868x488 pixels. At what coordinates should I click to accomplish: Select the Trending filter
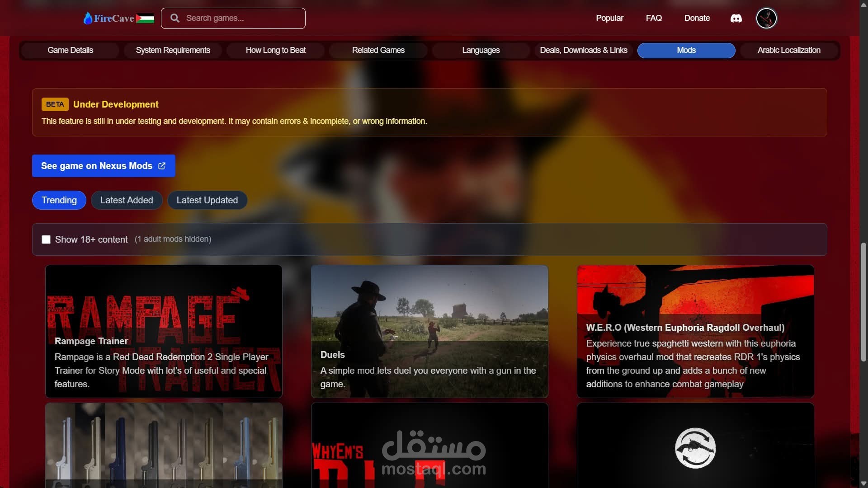pyautogui.click(x=59, y=200)
